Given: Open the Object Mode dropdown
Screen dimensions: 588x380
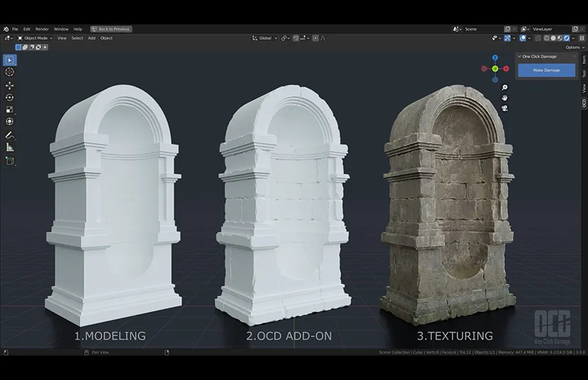Looking at the screenshot, I should click(x=35, y=38).
